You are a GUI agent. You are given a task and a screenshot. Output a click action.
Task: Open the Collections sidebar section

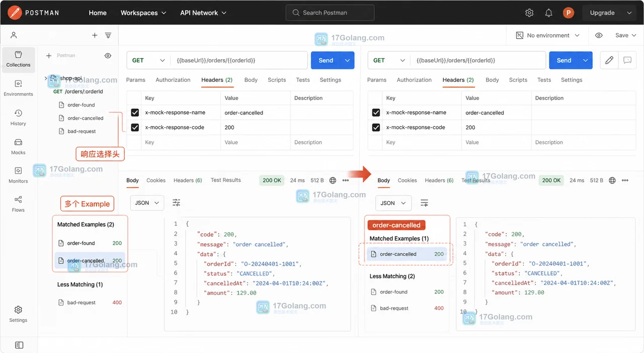[19, 59]
